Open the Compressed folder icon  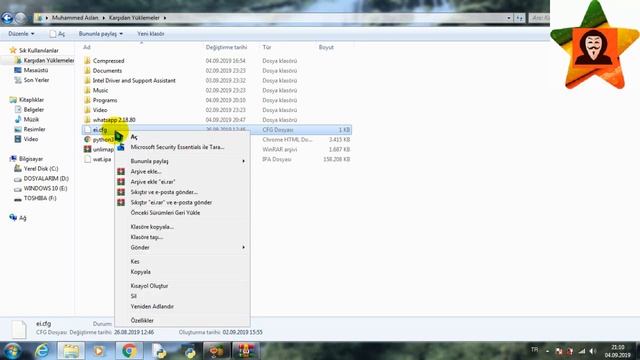point(87,61)
